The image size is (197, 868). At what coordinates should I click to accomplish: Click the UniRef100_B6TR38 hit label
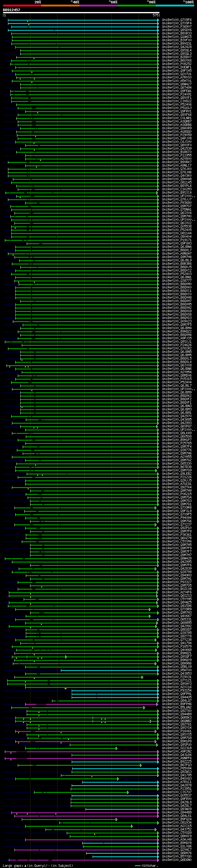click(177, 467)
